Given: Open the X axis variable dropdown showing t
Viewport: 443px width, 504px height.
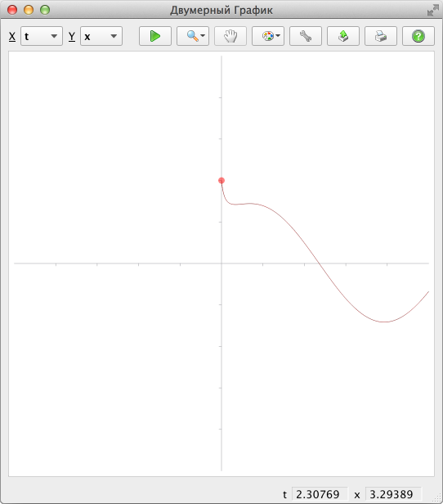Looking at the screenshot, I should pyautogui.click(x=42, y=36).
